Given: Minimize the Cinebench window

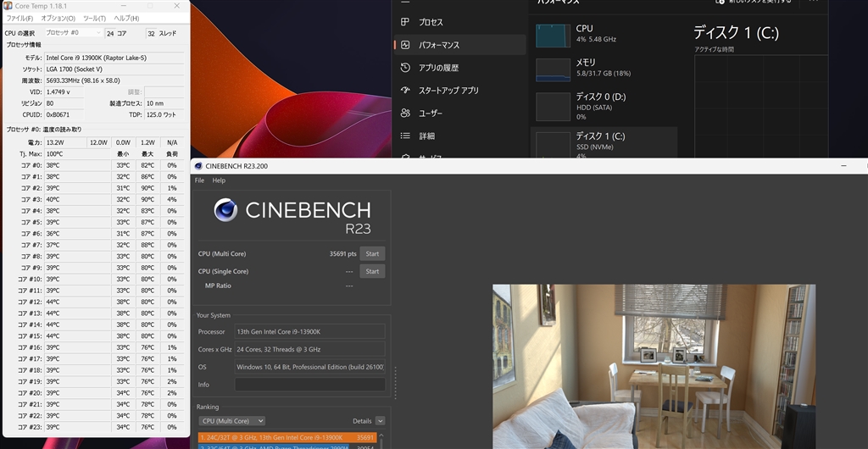Looking at the screenshot, I should tap(843, 166).
